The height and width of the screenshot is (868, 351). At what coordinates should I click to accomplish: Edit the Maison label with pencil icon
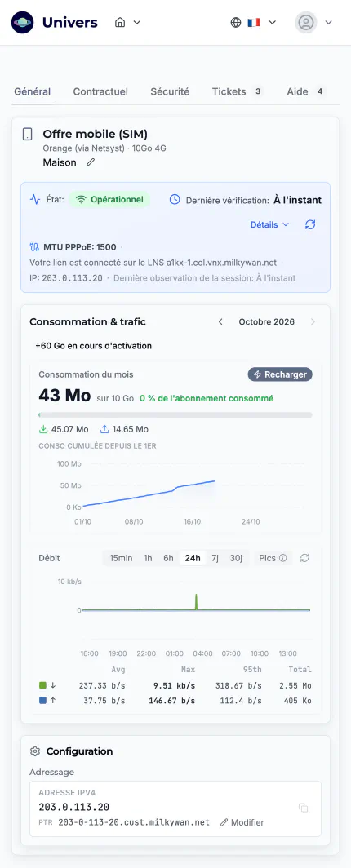(x=91, y=162)
